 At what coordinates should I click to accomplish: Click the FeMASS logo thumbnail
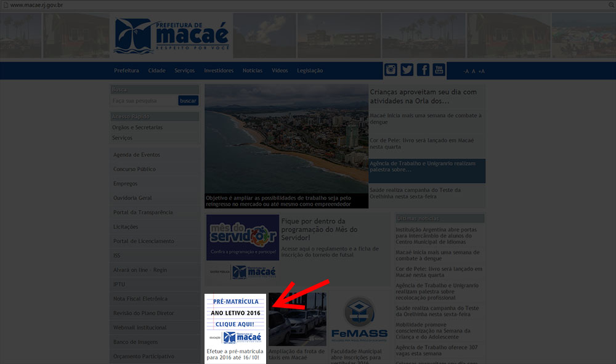click(360, 319)
